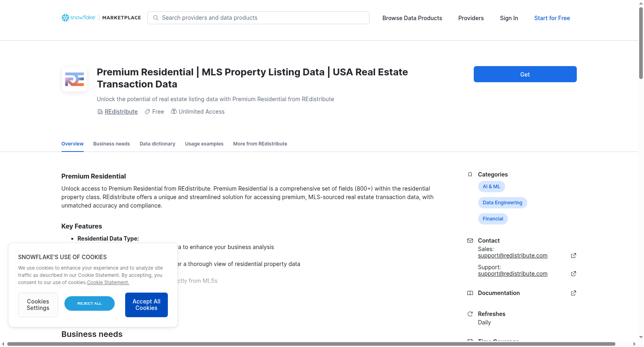644x347 pixels.
Task: Click the bookmark icon next to Categories
Action: tap(470, 175)
